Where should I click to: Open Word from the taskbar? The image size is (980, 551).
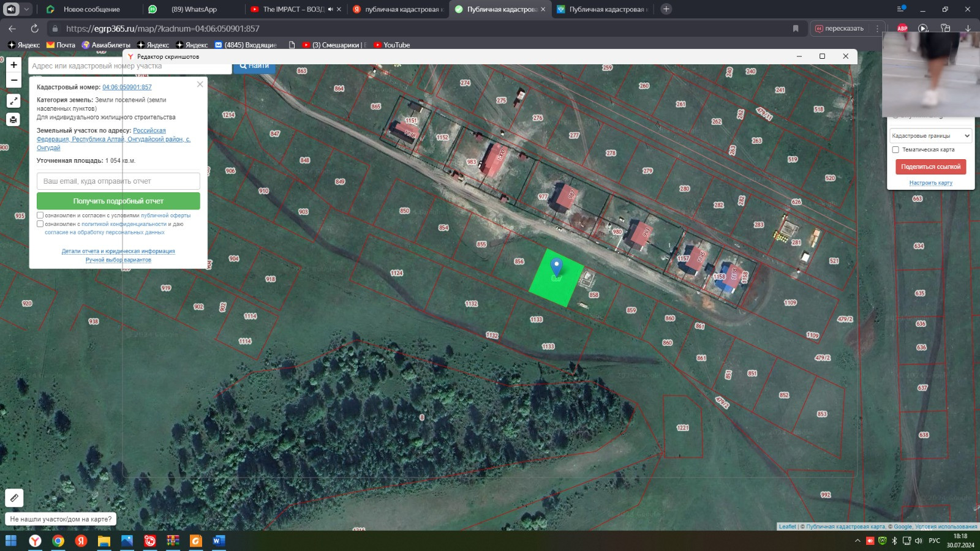pyautogui.click(x=218, y=541)
